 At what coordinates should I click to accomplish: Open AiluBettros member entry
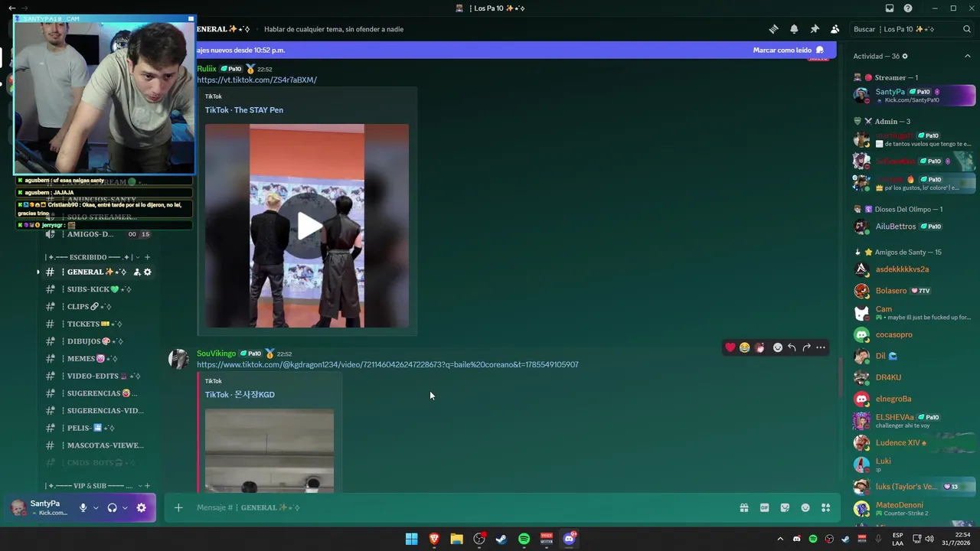point(913,227)
